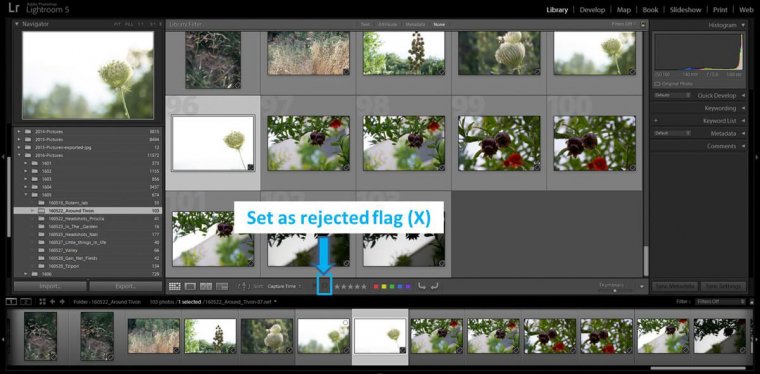Click the 160522_Around Tivon folder icon
The height and width of the screenshot is (374, 760).
pos(41,211)
